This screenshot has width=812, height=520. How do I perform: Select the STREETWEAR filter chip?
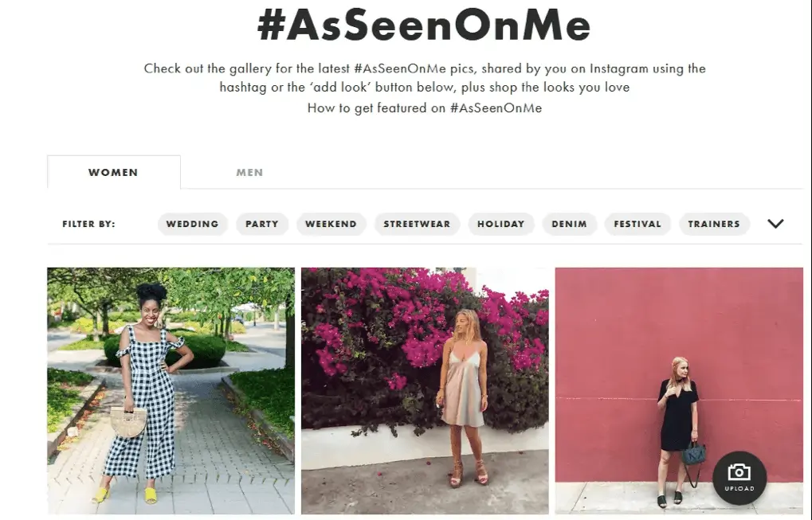pyautogui.click(x=416, y=224)
